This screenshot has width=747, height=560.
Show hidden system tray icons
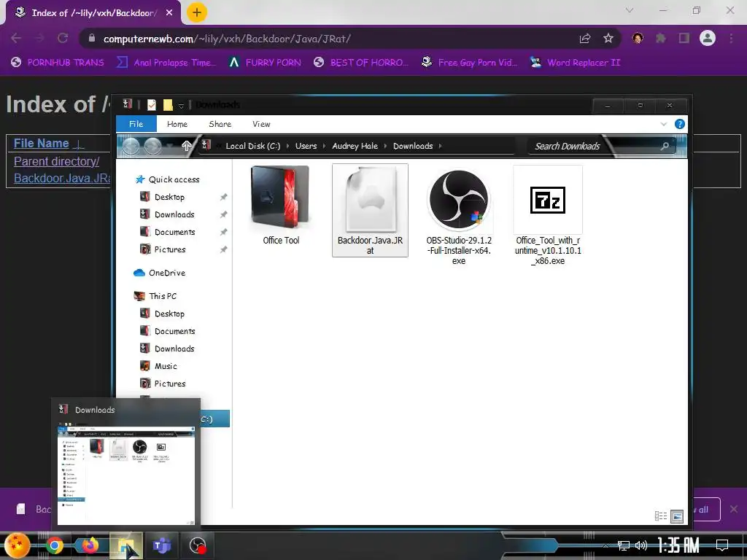coord(605,545)
